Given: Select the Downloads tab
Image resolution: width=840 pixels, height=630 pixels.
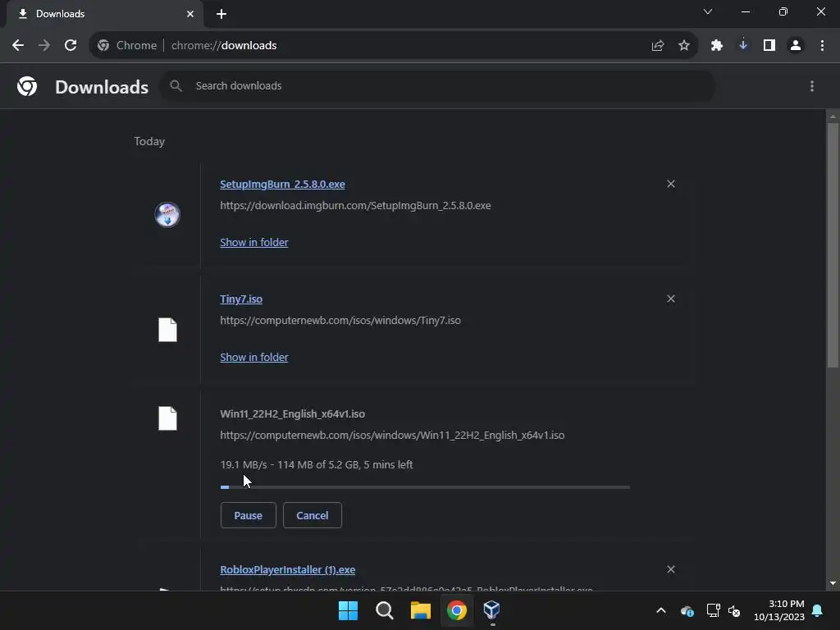Looking at the screenshot, I should [x=104, y=14].
